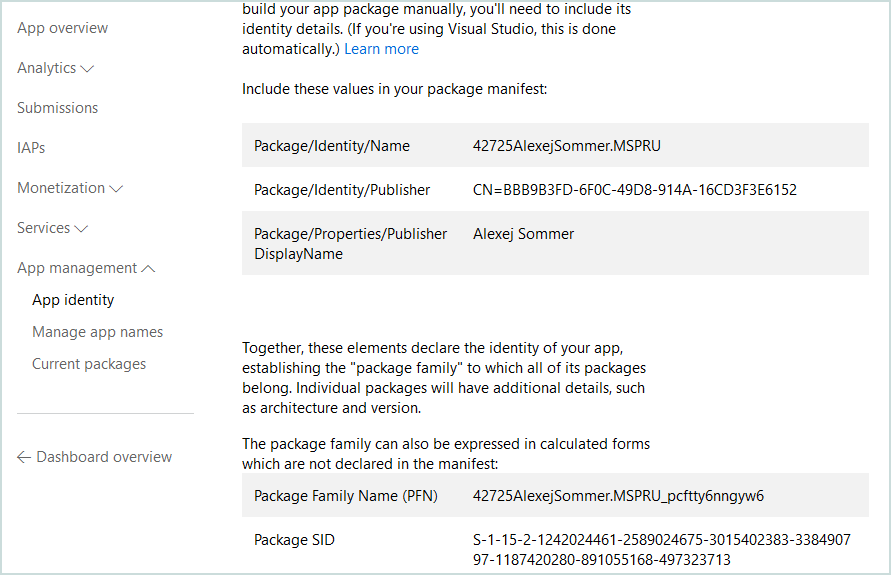Click the Alexej Sommer publisher display name
Image resolution: width=891 pixels, height=575 pixels.
[x=523, y=234]
